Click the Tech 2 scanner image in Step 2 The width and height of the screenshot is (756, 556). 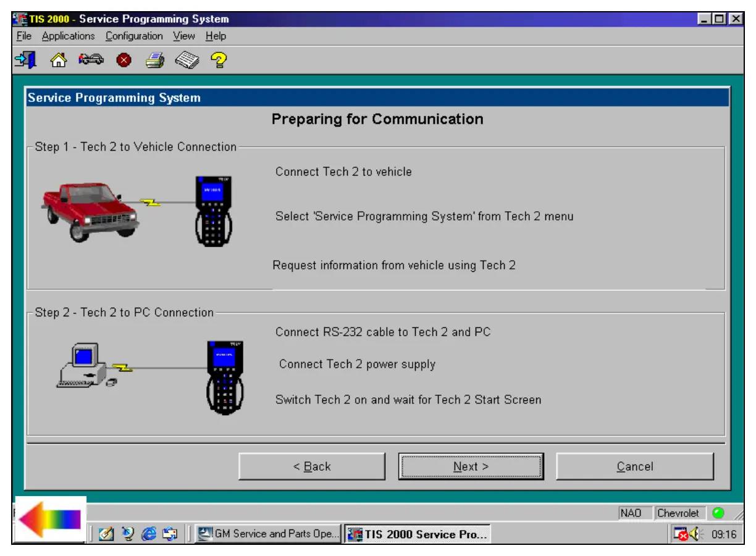pyautogui.click(x=225, y=377)
